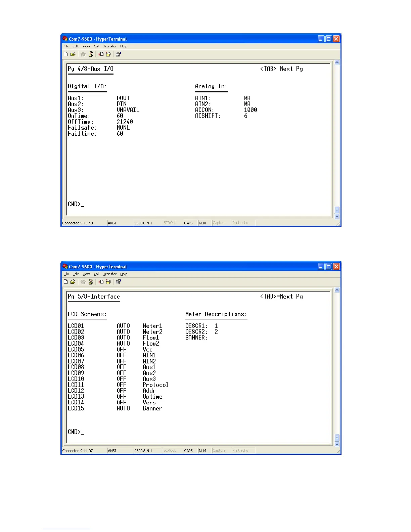Open View menu in Interface window
Screen dimensions: 411x532
pyautogui.click(x=86, y=274)
